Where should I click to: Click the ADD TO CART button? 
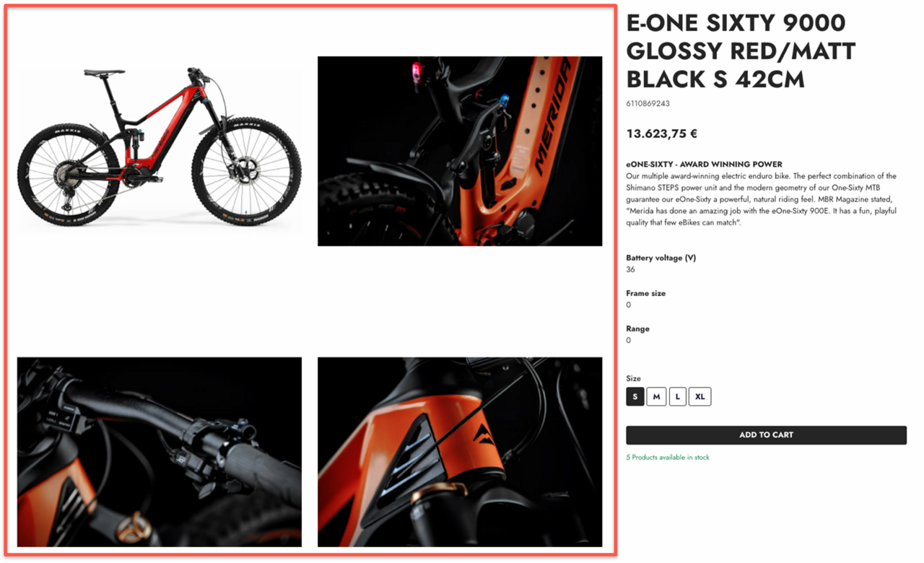tap(766, 435)
